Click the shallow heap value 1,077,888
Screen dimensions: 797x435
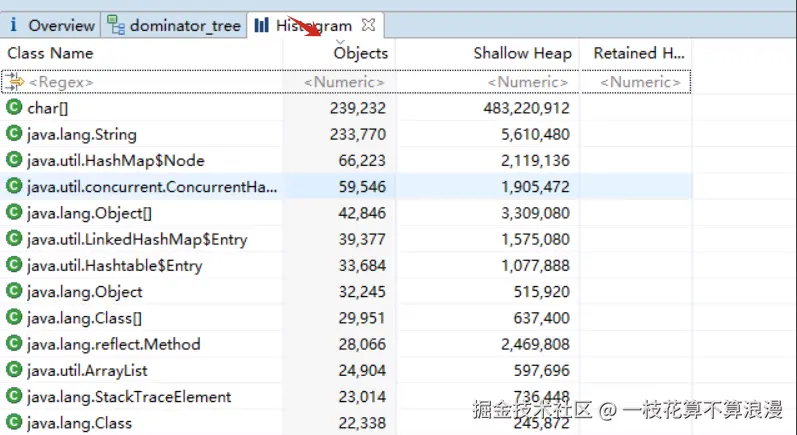pos(535,265)
